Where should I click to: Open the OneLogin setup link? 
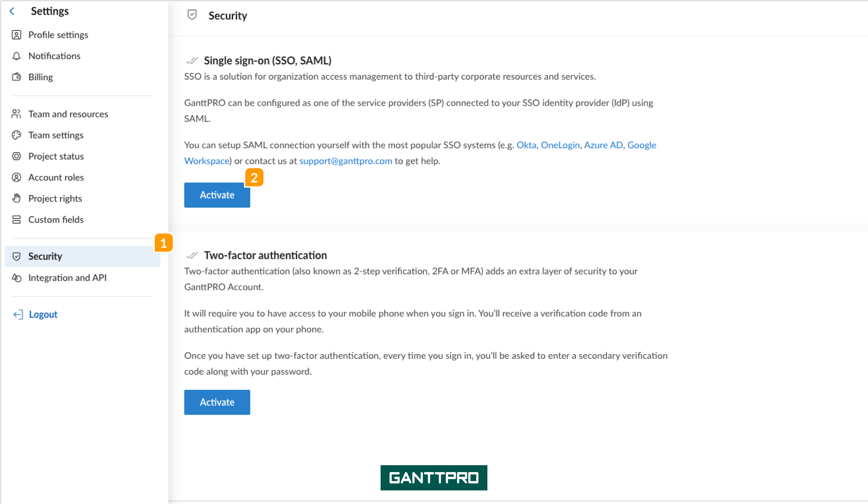(560, 145)
